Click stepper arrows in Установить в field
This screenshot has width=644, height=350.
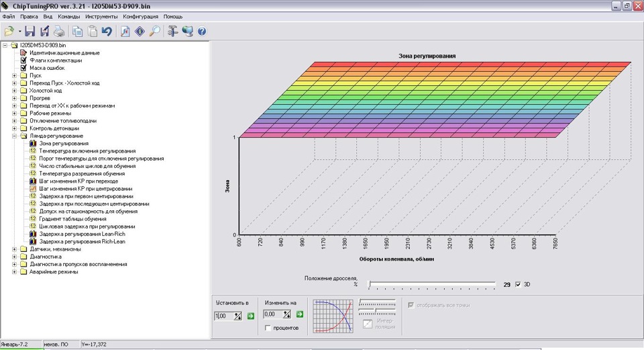(x=237, y=316)
